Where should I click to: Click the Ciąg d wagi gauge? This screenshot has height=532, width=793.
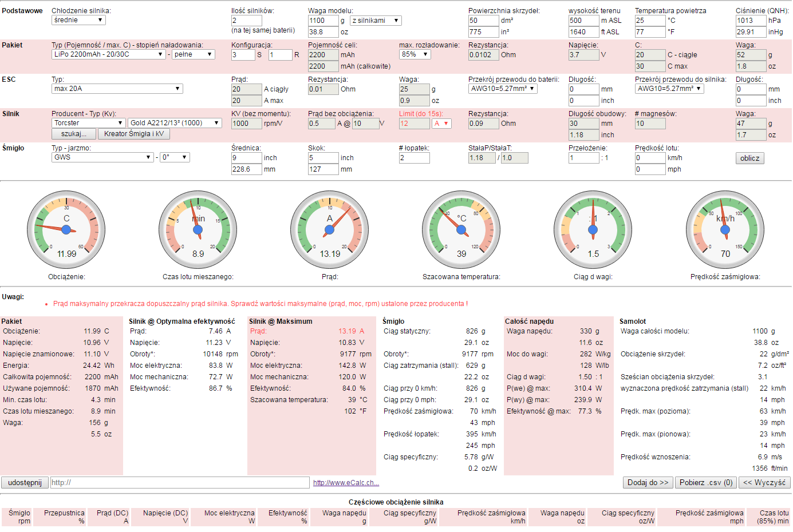pyautogui.click(x=593, y=229)
